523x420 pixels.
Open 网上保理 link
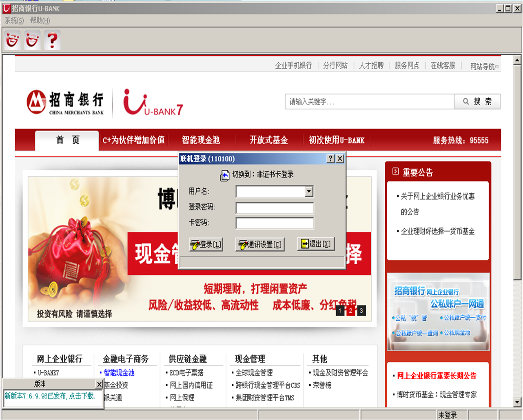[182, 398]
